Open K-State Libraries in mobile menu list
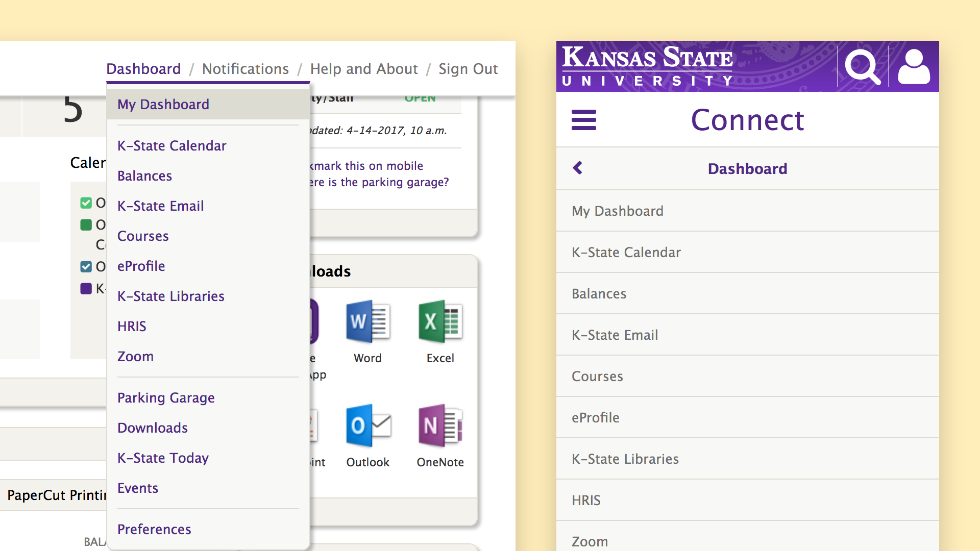Viewport: 980px width, 551px height. click(748, 459)
